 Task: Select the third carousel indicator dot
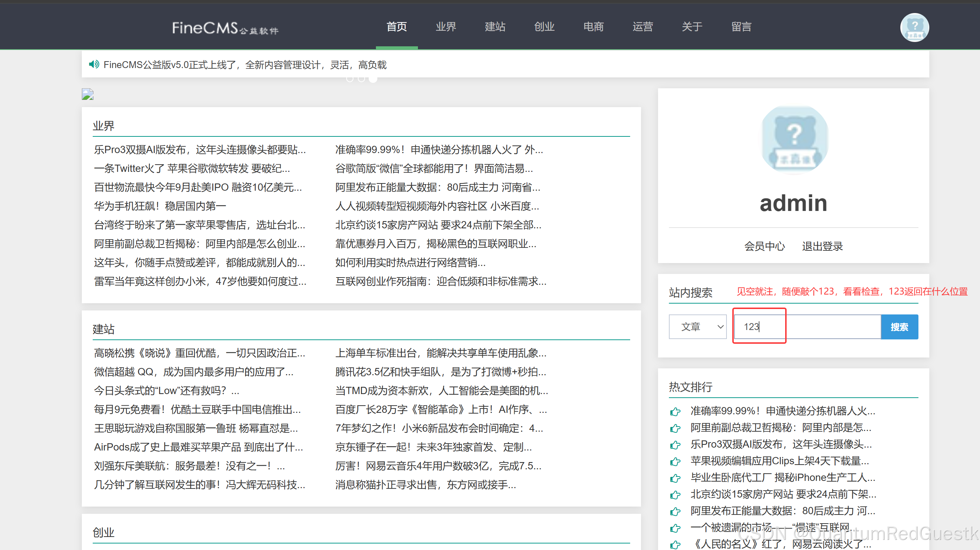tap(373, 79)
